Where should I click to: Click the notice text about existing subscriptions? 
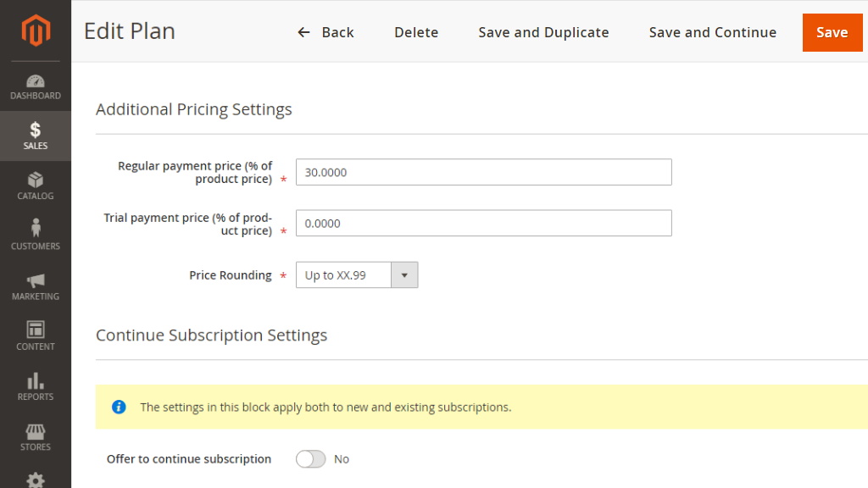tap(325, 408)
